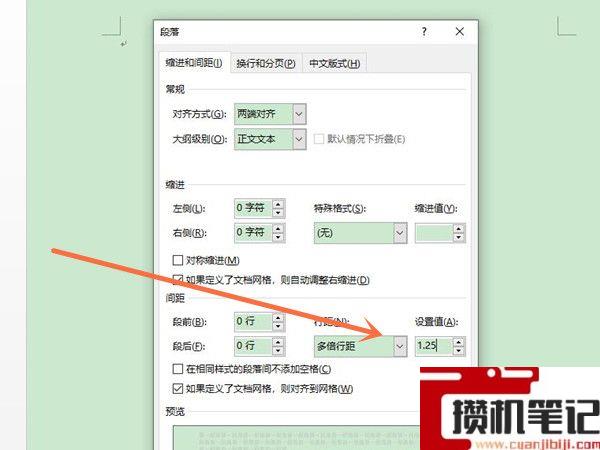The width and height of the screenshot is (600, 450).
Task: Expand the 大纲级别 dropdown
Action: [299, 139]
